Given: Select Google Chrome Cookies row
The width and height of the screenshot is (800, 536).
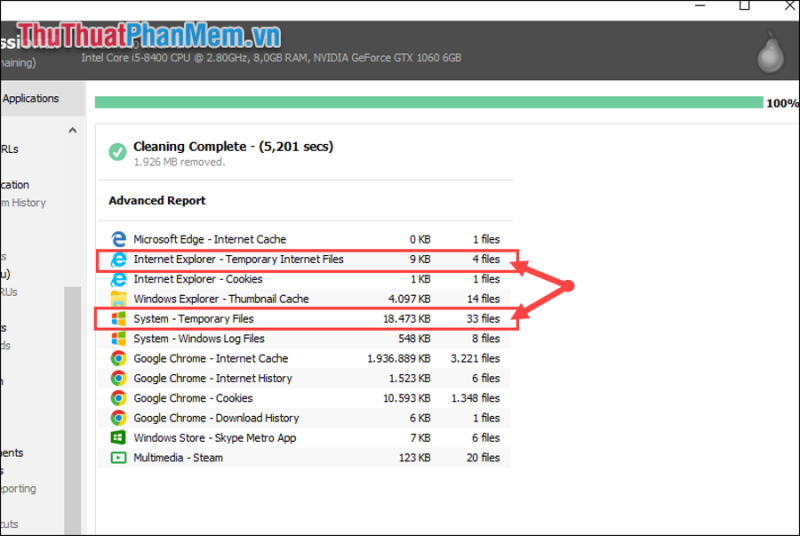Looking at the screenshot, I should point(304,398).
